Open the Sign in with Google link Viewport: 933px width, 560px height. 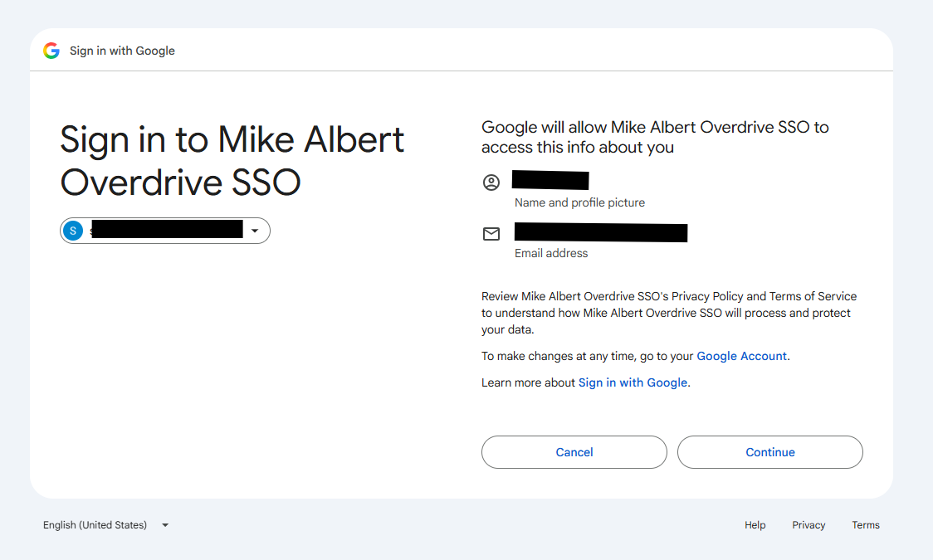coord(633,382)
